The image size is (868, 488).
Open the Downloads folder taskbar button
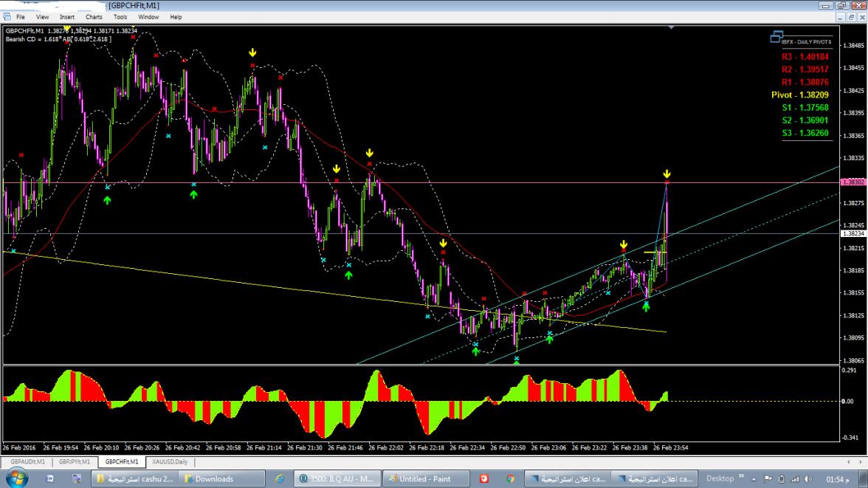click(221, 478)
